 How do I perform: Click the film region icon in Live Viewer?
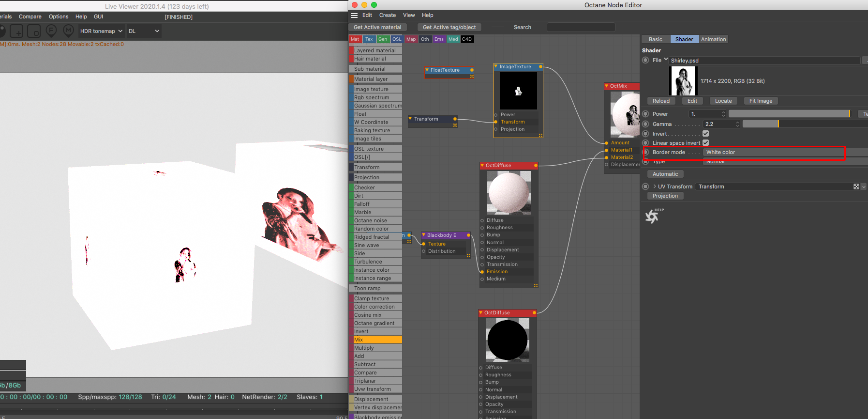tap(34, 31)
